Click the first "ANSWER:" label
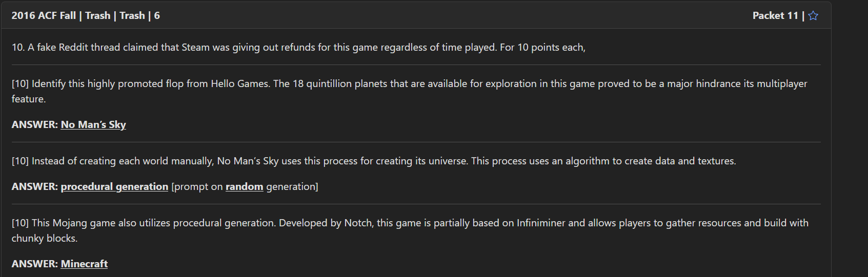The height and width of the screenshot is (277, 868). click(34, 125)
